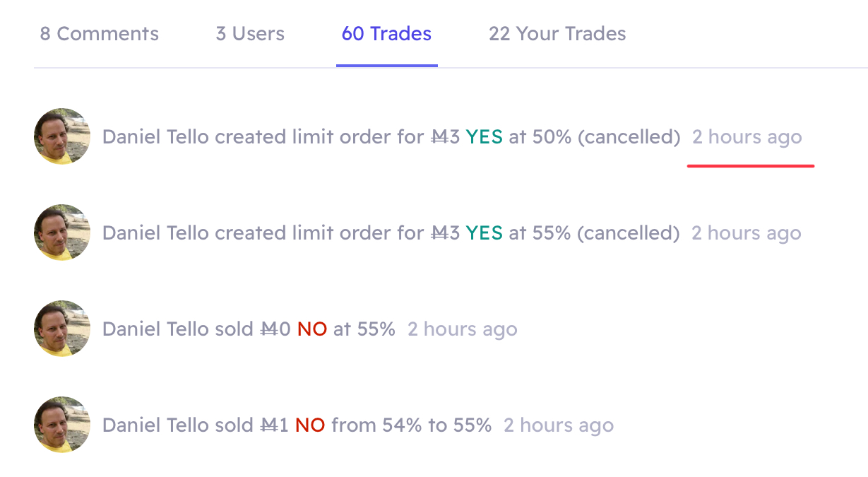
Task: Open the 8 Comments tab
Action: pos(100,34)
